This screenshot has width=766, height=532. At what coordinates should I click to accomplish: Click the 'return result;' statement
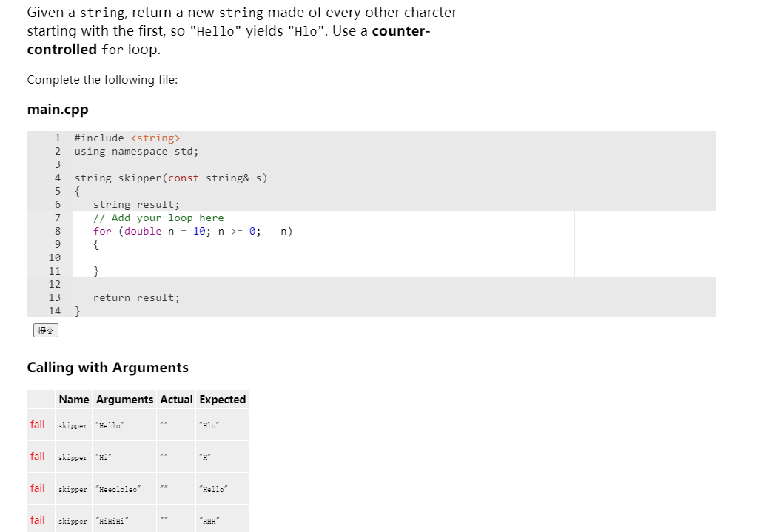[135, 297]
